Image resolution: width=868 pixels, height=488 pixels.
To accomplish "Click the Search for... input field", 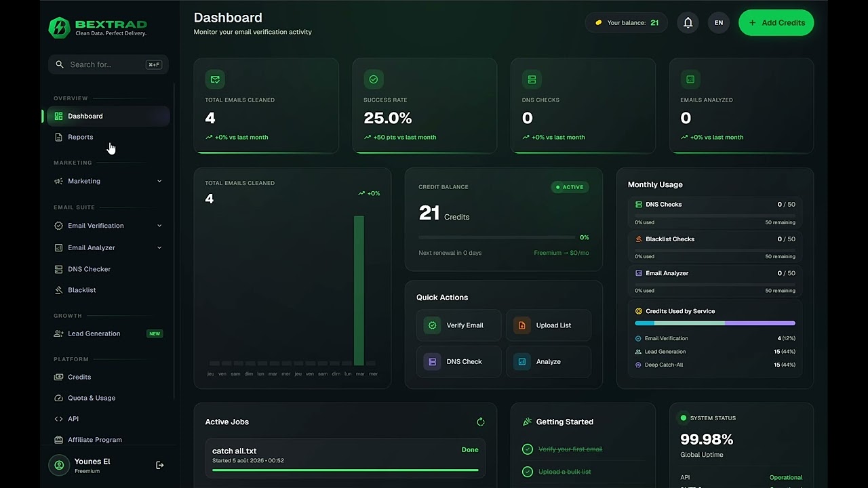I will (x=108, y=64).
